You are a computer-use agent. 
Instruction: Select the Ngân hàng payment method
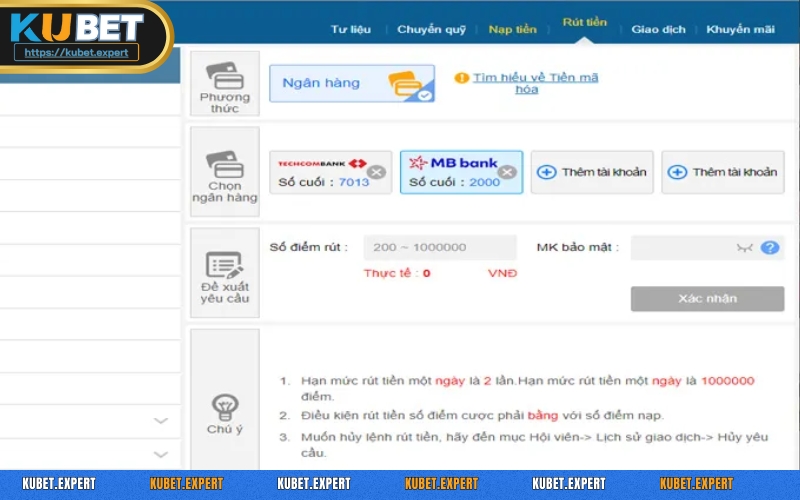(352, 84)
